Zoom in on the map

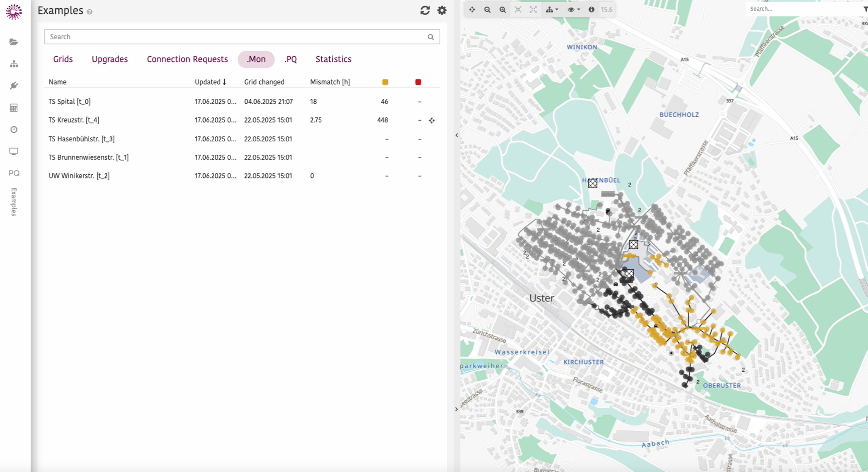coord(503,9)
